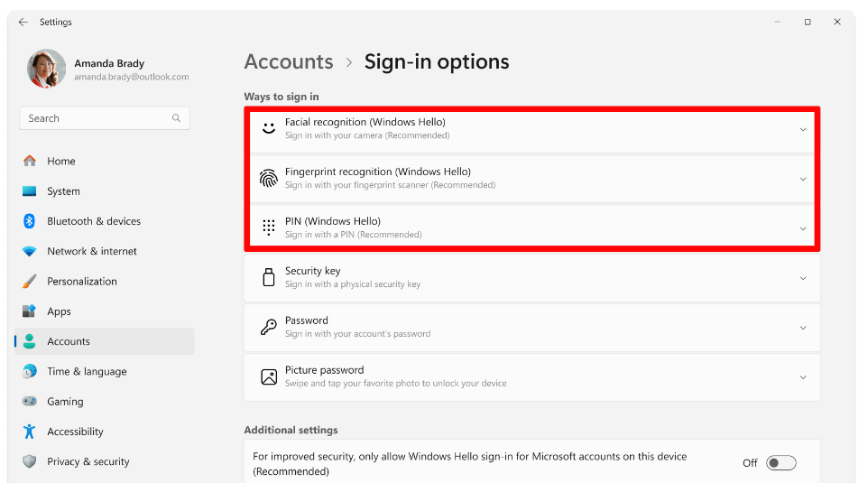Expand the Security key chevron

(803, 278)
